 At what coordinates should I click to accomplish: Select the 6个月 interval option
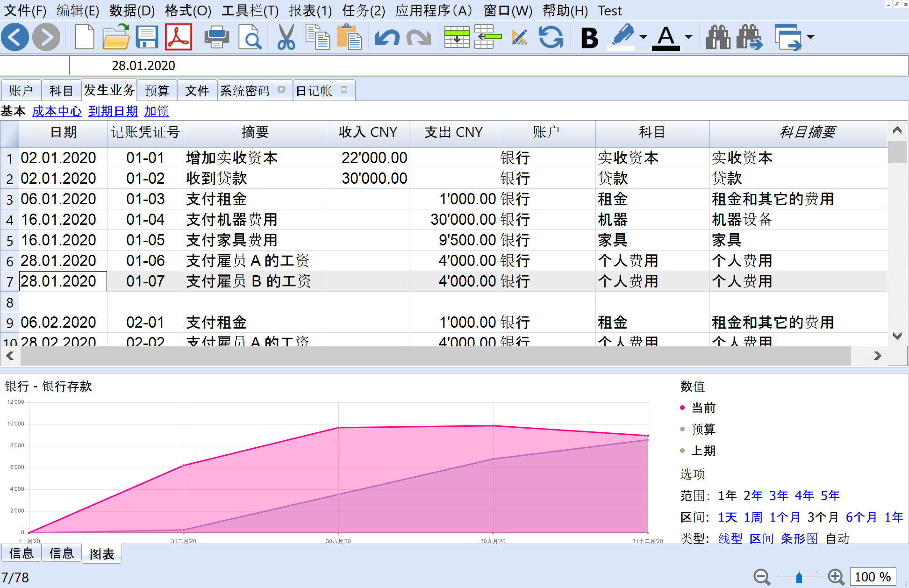coord(861,517)
